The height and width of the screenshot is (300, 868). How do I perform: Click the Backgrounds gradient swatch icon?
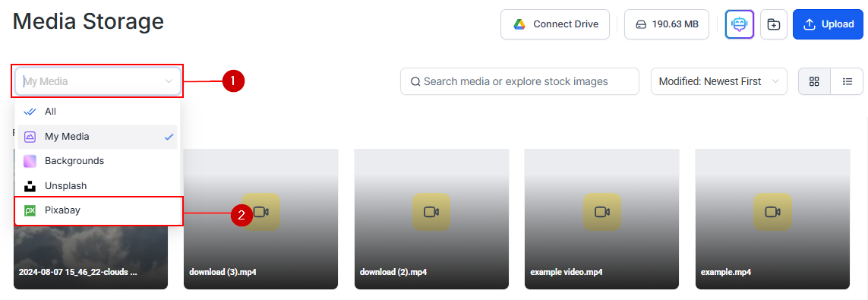[30, 161]
